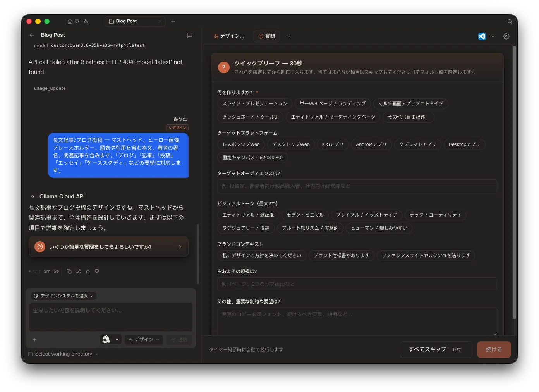Image resolution: width=539 pixels, height=392 pixels.
Task: Open project in VS Code icon
Action: [482, 36]
